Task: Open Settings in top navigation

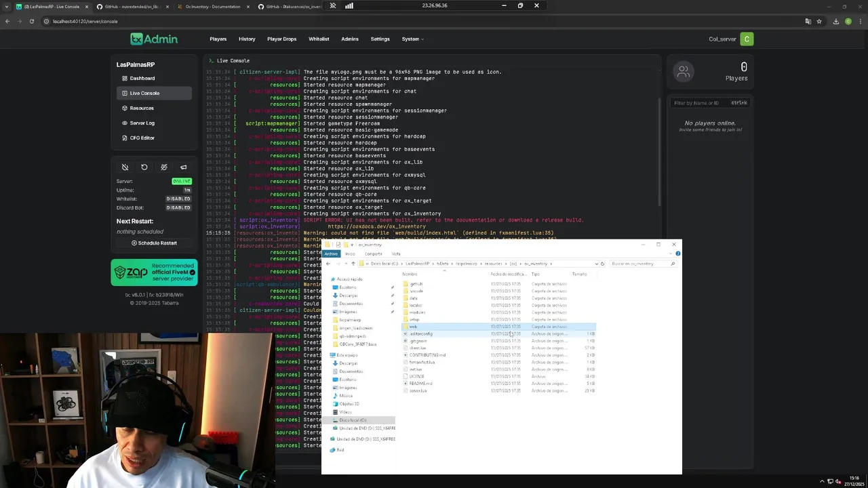Action: click(380, 39)
